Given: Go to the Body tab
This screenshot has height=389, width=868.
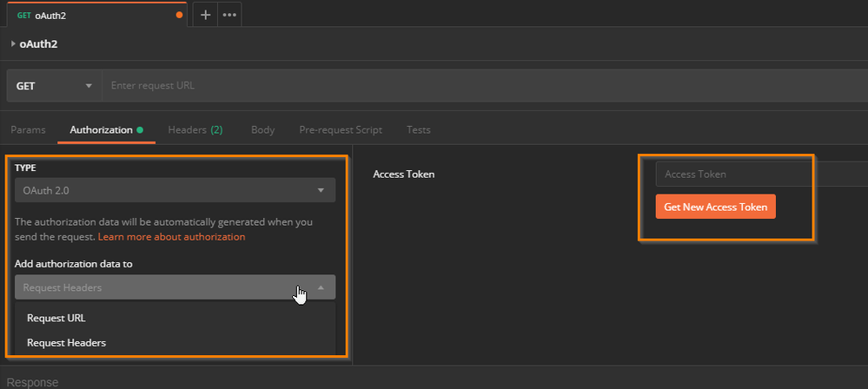Looking at the screenshot, I should pos(262,129).
